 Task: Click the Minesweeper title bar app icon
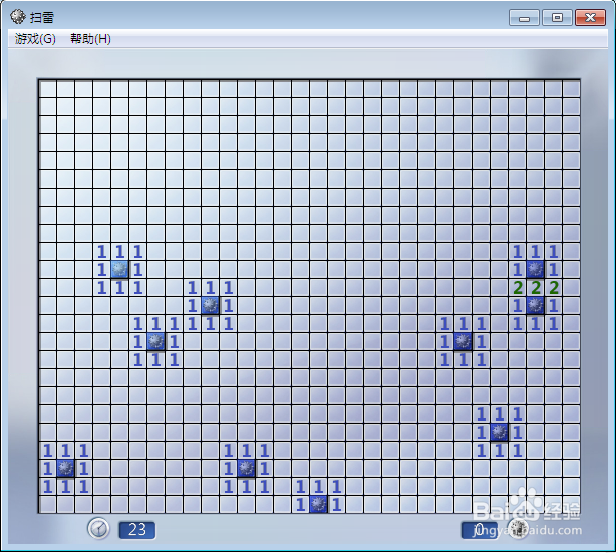tap(18, 16)
